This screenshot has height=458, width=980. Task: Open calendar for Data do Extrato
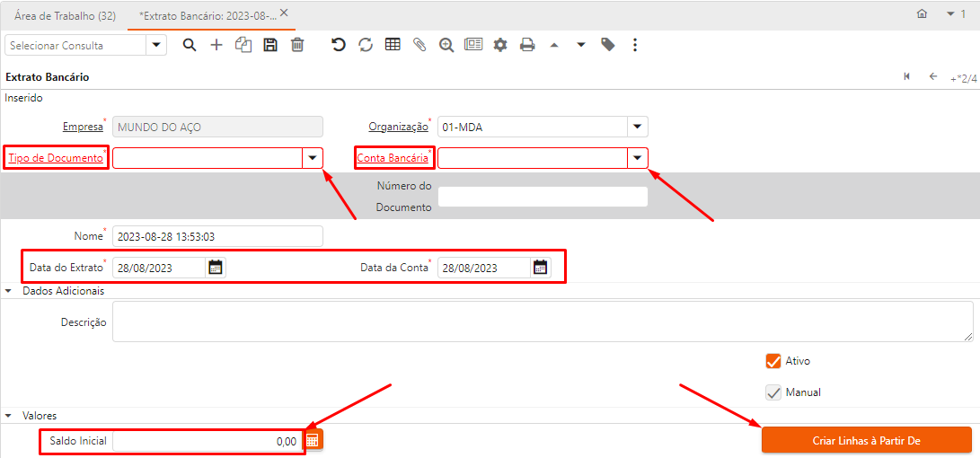tap(215, 268)
